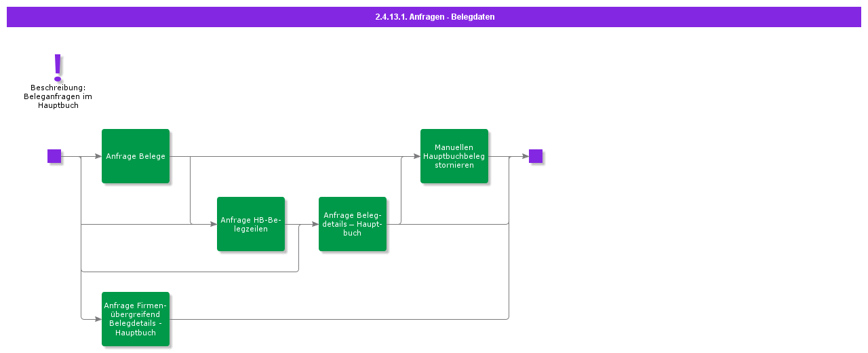Click arrowhead entering Anfrage Firmenübergreifend box

(98, 319)
